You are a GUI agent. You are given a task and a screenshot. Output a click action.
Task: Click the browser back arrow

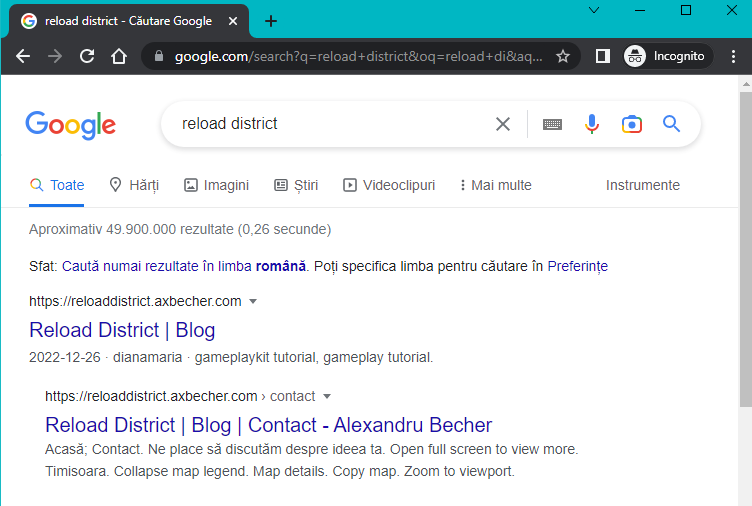[23, 56]
